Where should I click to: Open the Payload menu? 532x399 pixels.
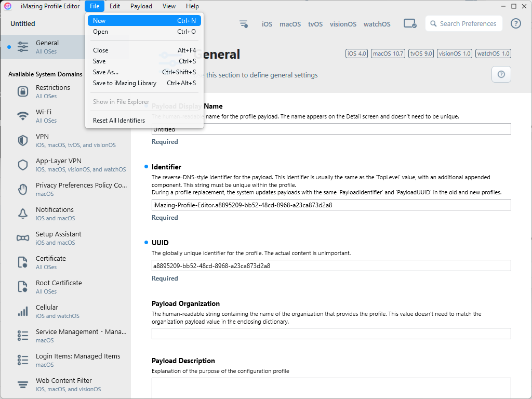141,6
